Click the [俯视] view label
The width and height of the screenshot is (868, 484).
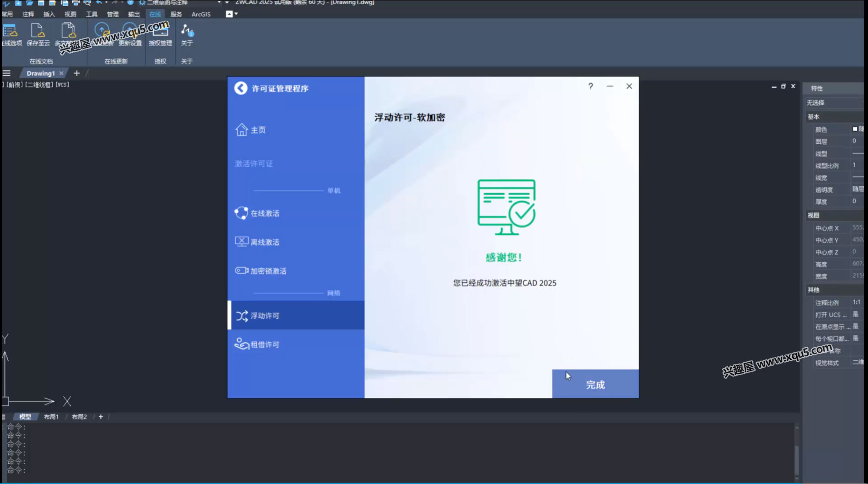coord(14,84)
